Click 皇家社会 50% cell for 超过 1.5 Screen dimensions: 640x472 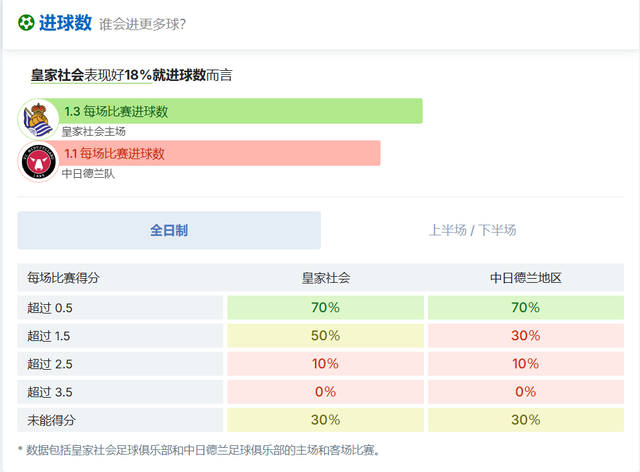point(326,335)
